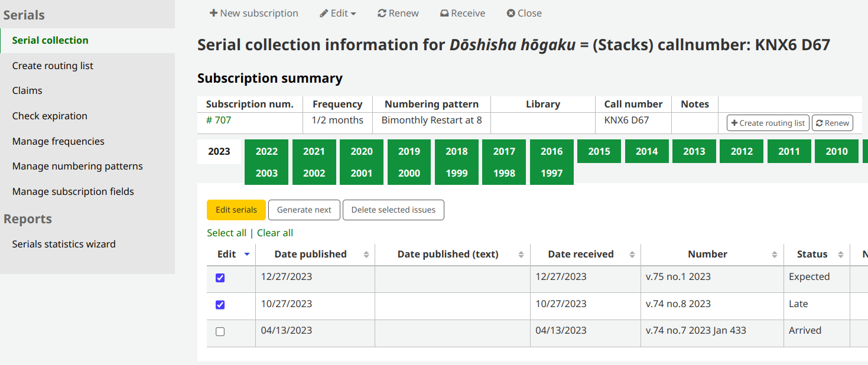Uncheck the 12/27/2023 issue checkbox
Image resolution: width=868 pixels, height=365 pixels.
(x=220, y=278)
